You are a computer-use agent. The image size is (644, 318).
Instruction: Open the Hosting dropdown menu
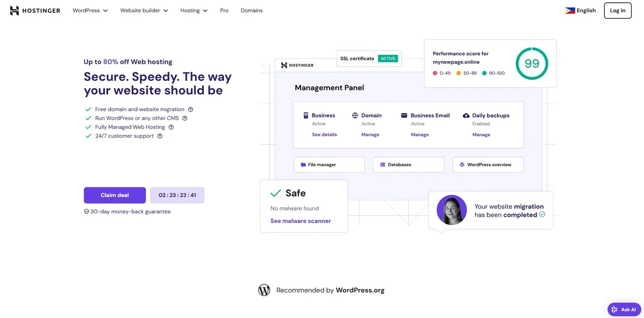(194, 11)
